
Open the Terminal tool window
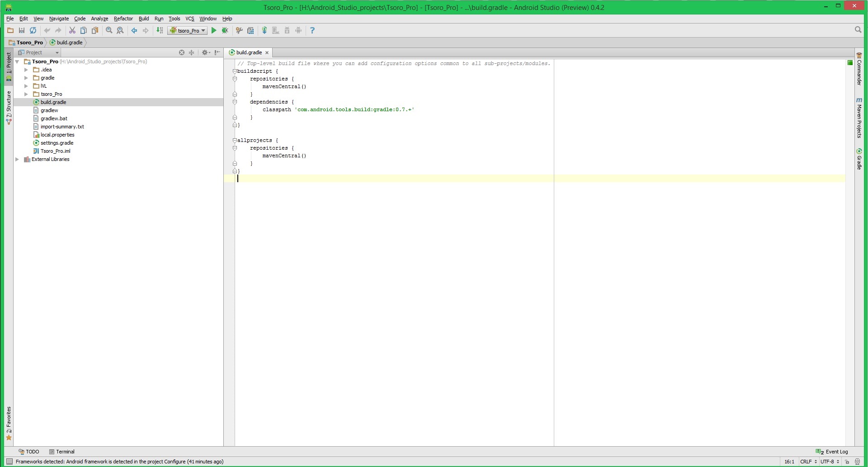coord(62,452)
